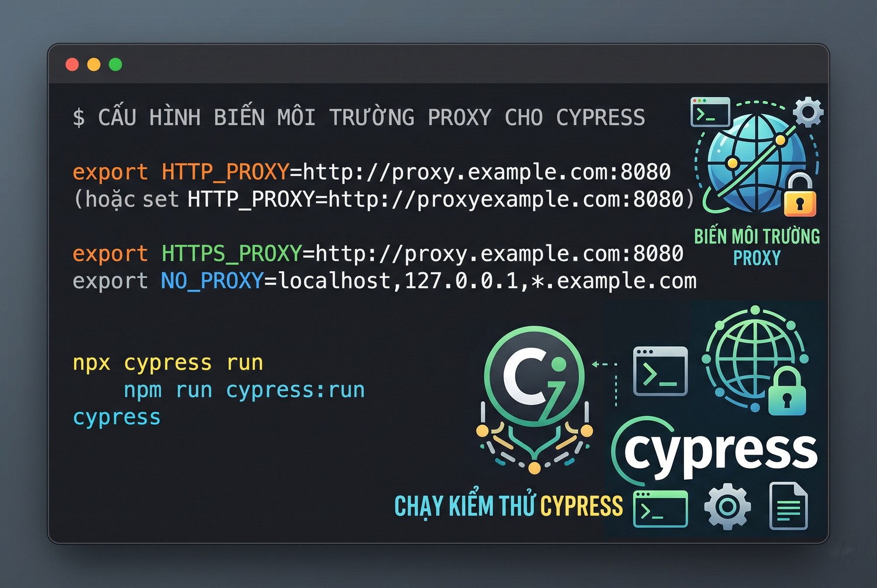Click the 'npm run cypress:run' command
This screenshot has height=588, width=877.
(x=244, y=390)
